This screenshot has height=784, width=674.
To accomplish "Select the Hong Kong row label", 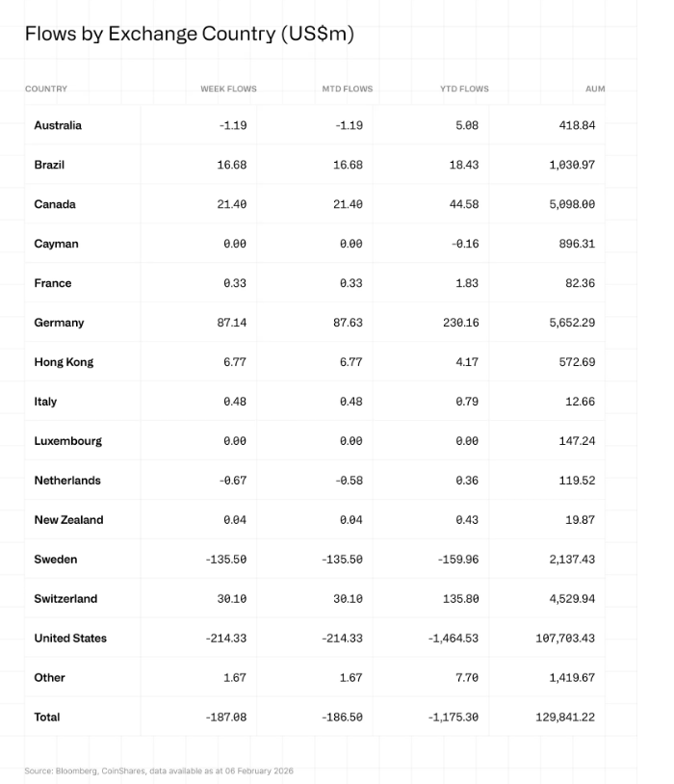I will pos(65,362).
